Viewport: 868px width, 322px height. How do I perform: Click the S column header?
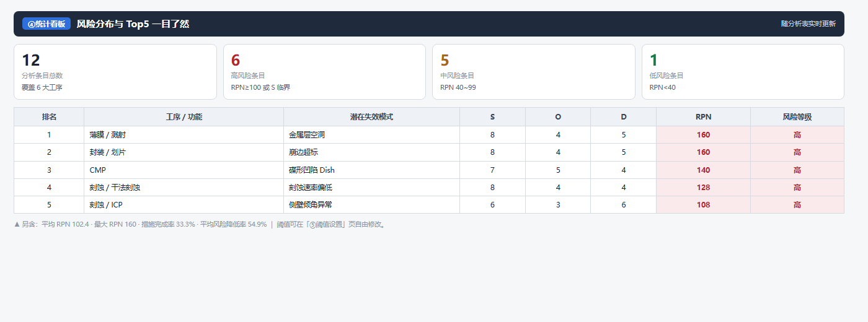493,116
